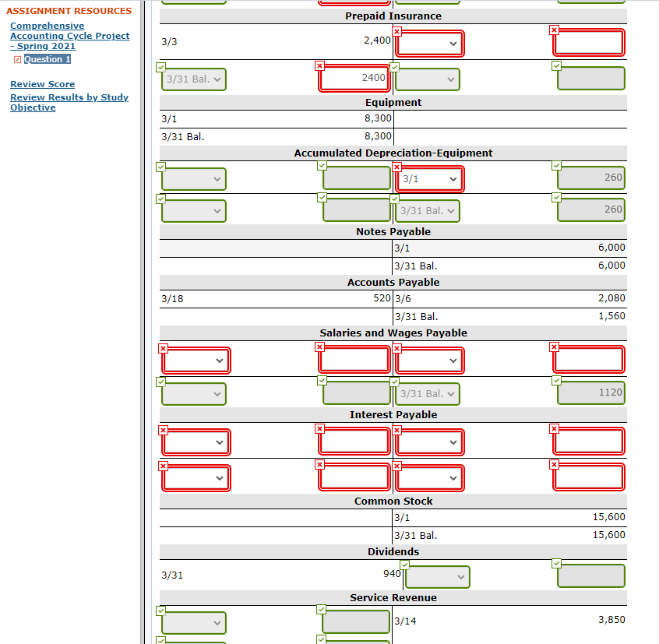Open Interest Payable second row debit date dropdown
659x644 pixels.
coord(196,478)
